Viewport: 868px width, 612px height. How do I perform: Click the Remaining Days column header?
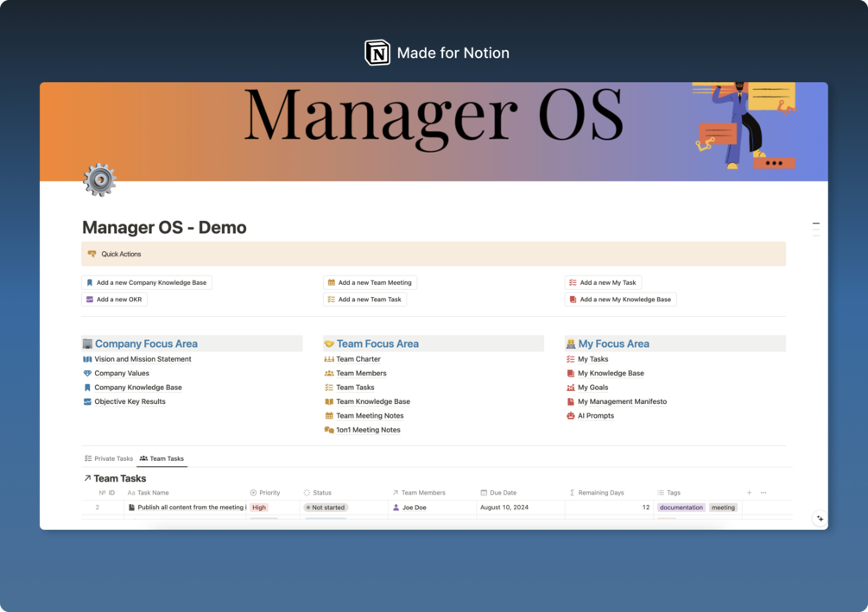tap(596, 493)
